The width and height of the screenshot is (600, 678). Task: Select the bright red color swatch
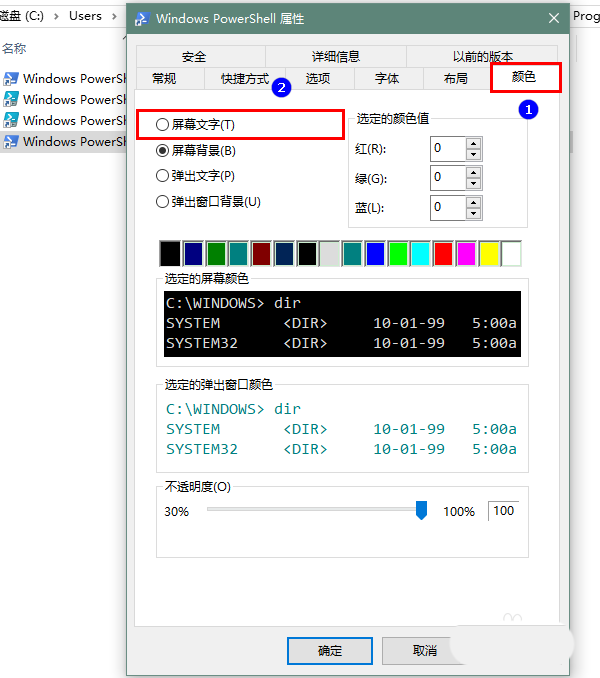(443, 254)
